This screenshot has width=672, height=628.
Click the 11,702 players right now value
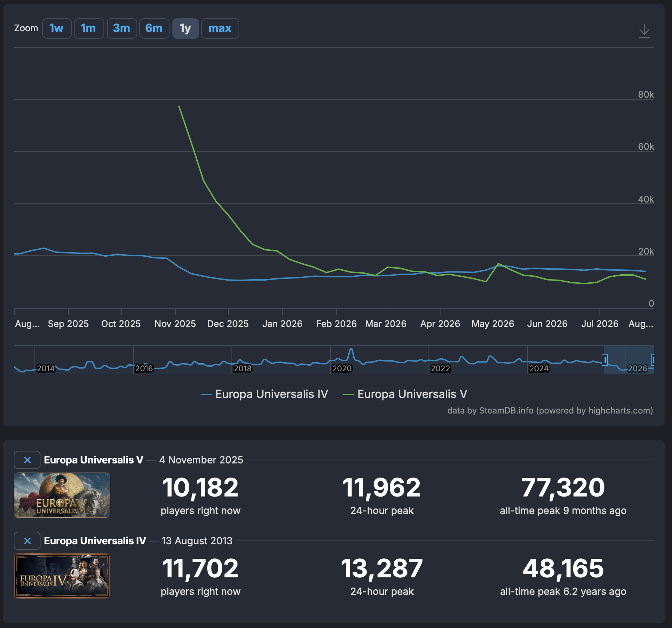[x=201, y=569]
